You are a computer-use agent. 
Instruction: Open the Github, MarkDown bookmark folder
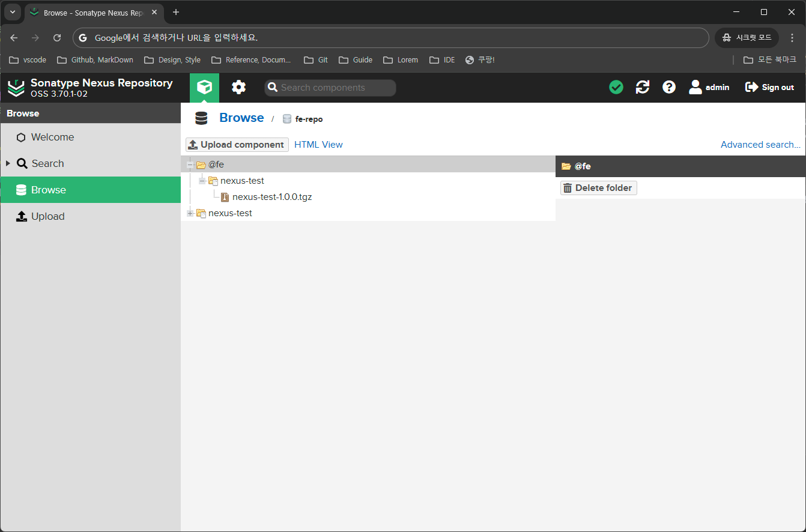95,60
